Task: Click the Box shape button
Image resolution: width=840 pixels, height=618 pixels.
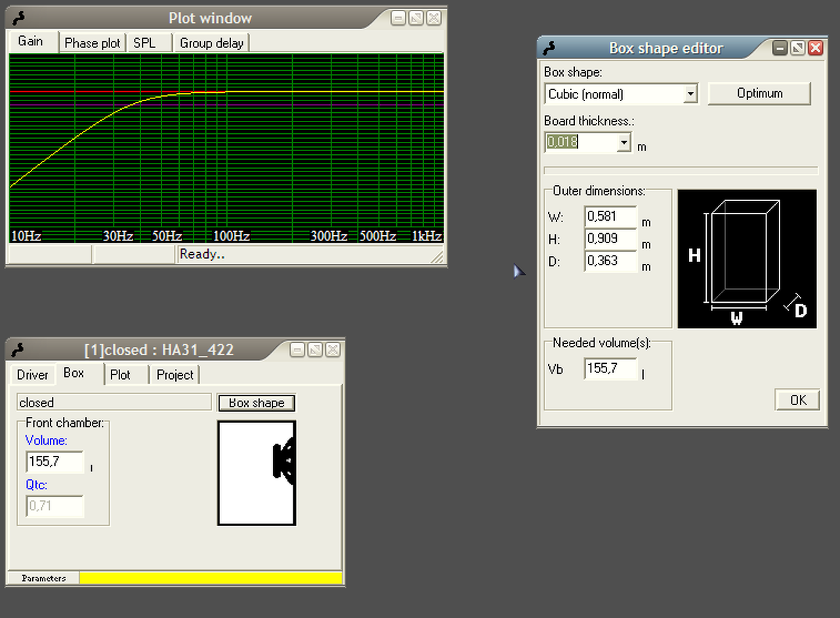Action: [x=257, y=403]
